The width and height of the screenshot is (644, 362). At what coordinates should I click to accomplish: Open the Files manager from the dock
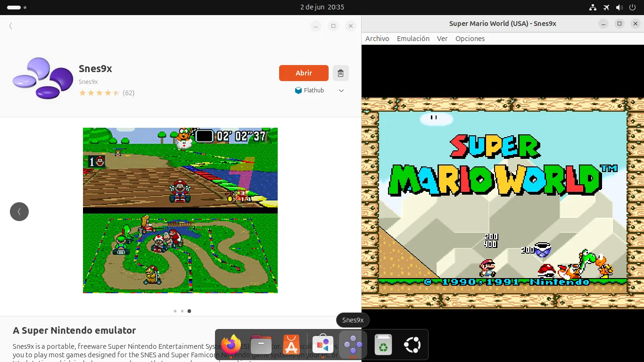coord(261,345)
